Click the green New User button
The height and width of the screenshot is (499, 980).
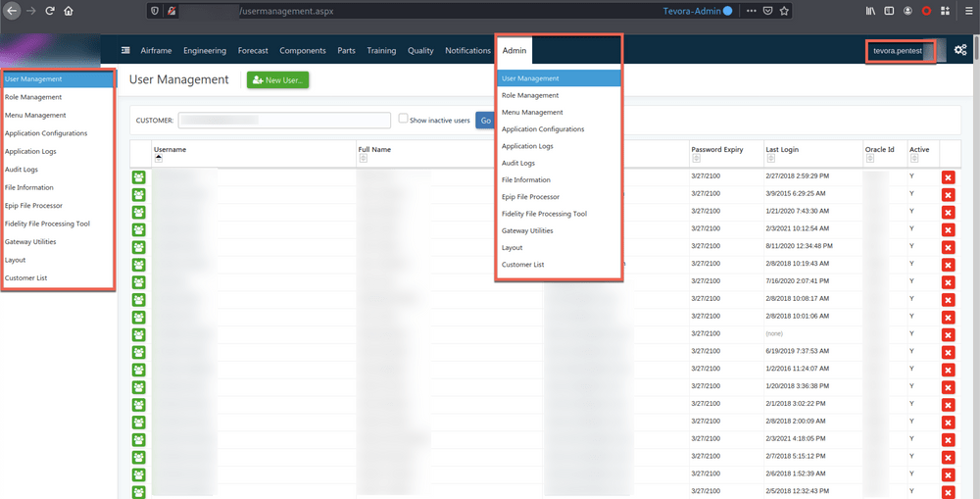[278, 80]
